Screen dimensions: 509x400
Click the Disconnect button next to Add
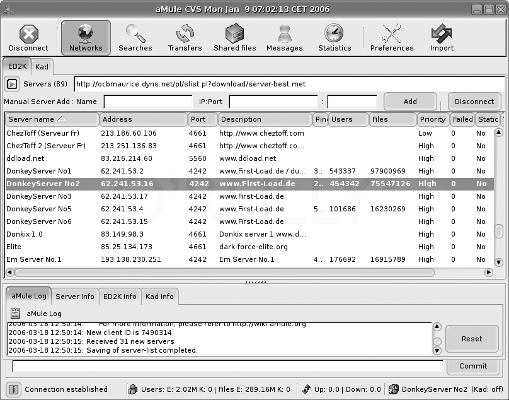[474, 101]
